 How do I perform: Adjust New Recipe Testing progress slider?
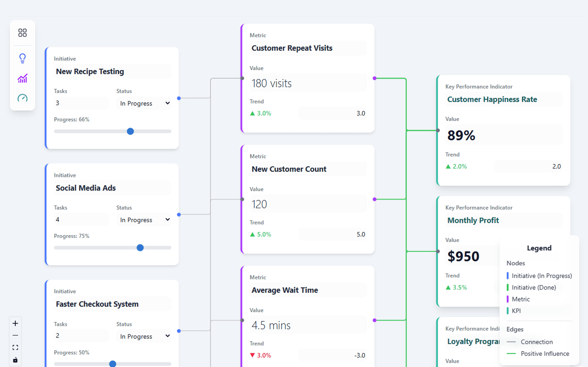click(130, 131)
